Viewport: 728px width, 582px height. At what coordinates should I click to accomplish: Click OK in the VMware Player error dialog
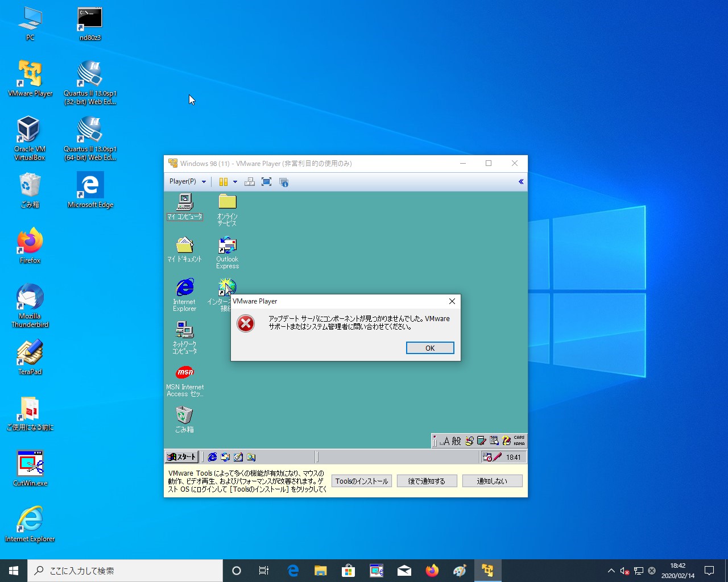point(430,348)
